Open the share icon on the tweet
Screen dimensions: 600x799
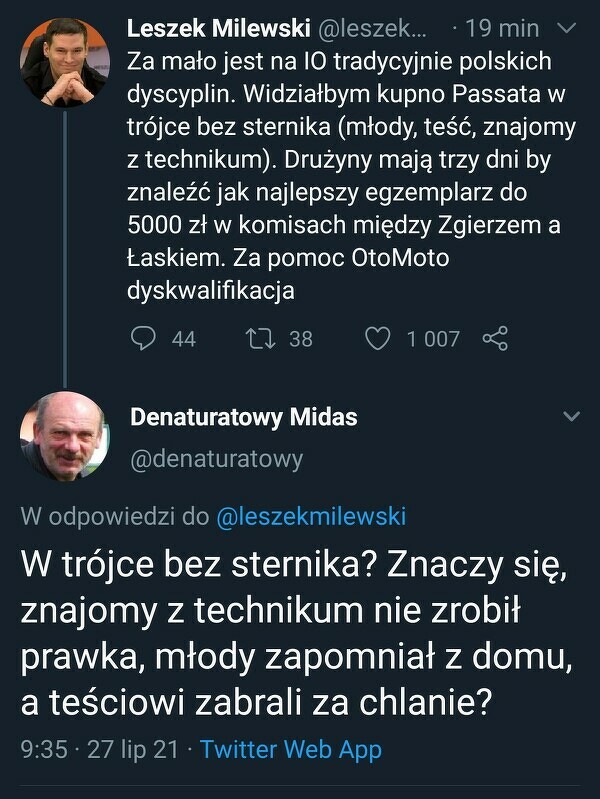pos(495,339)
